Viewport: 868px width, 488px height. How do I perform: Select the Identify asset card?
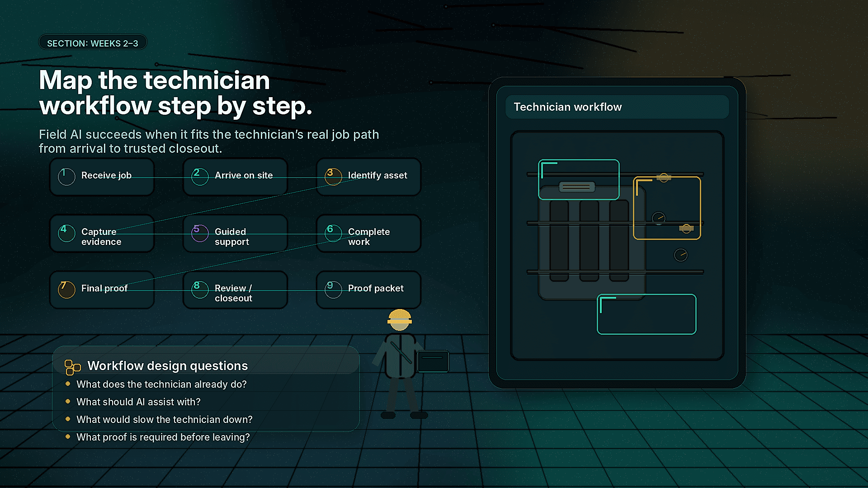click(368, 177)
